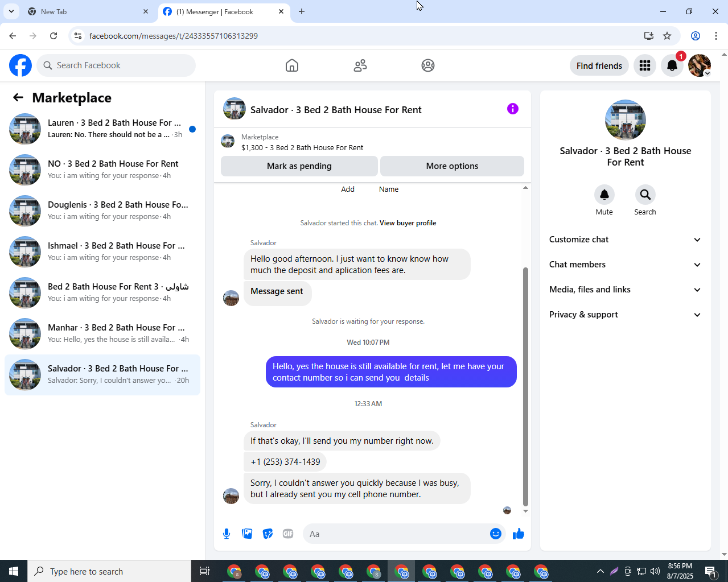The height and width of the screenshot is (582, 728).
Task: Open the View buyer profile link
Action: pos(408,223)
